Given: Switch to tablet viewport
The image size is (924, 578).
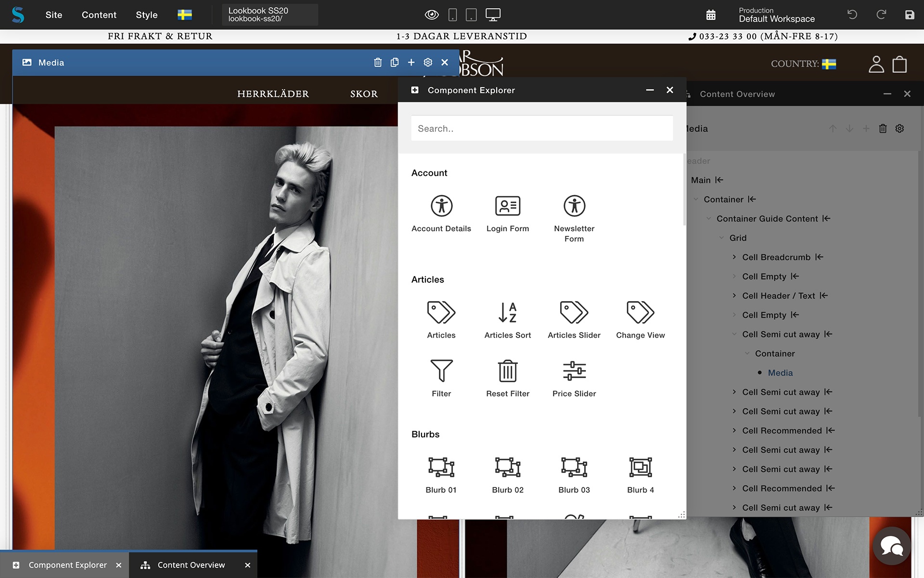Looking at the screenshot, I should pyautogui.click(x=472, y=15).
